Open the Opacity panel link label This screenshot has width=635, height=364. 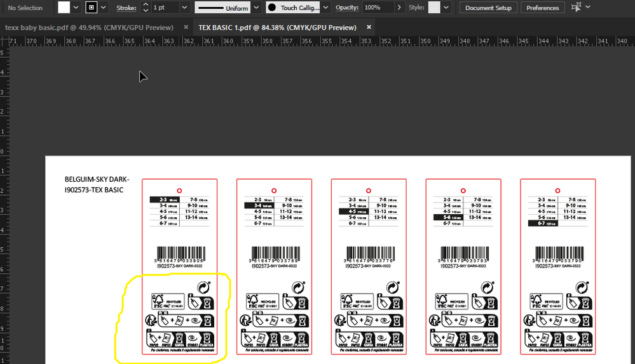(347, 8)
